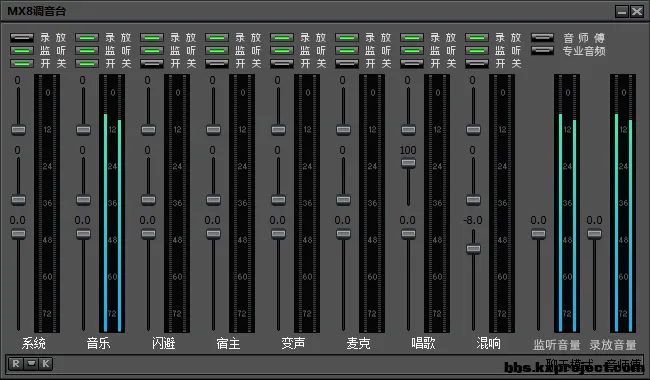Select the 变声 channel label
Viewport: 650px width, 380px height.
(293, 344)
